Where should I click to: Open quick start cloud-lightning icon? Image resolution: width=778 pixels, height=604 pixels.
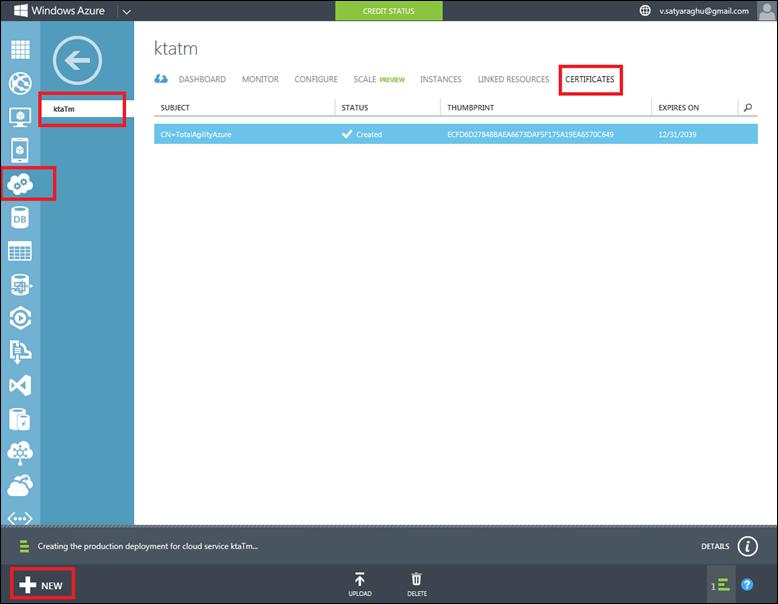tap(161, 79)
